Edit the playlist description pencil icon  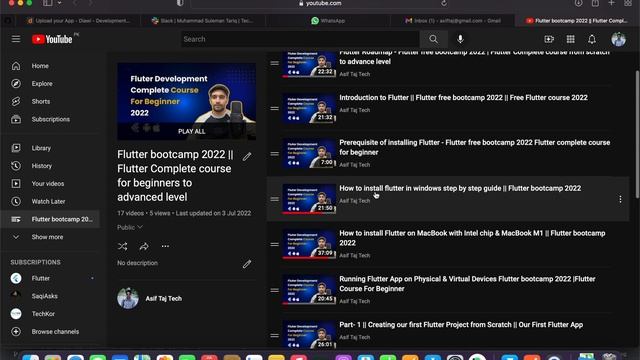tap(247, 264)
